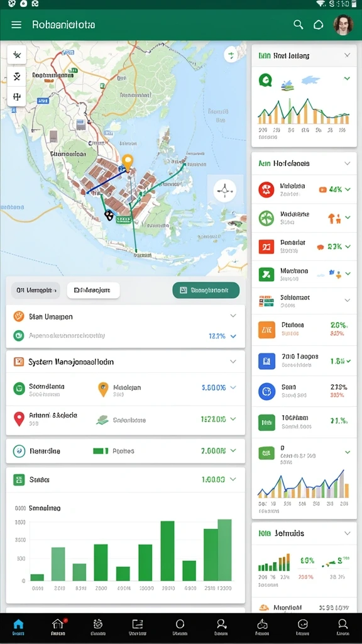This screenshot has height=644, width=362.
Task: Open the Home tab in bottom bar
Action: tap(18, 628)
